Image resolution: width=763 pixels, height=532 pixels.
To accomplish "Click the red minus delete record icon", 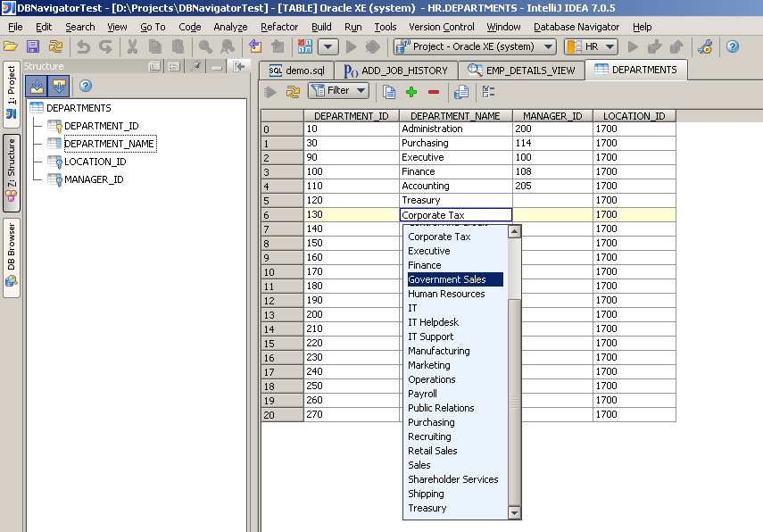I will click(x=434, y=92).
